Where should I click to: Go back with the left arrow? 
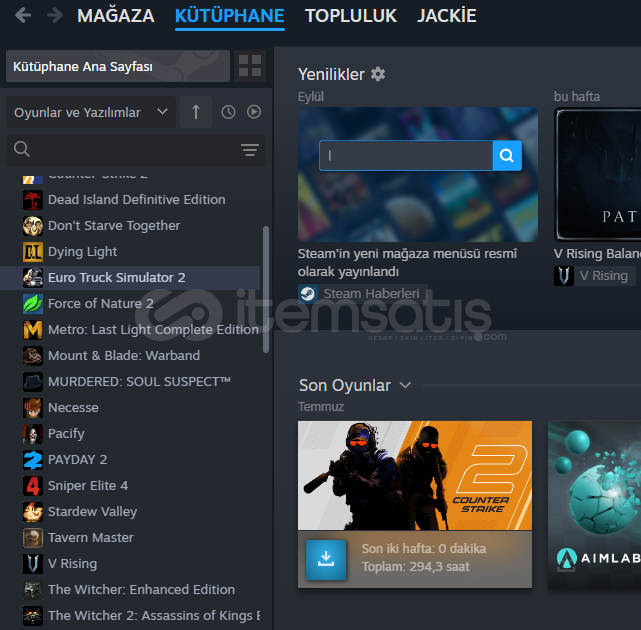pos(23,16)
